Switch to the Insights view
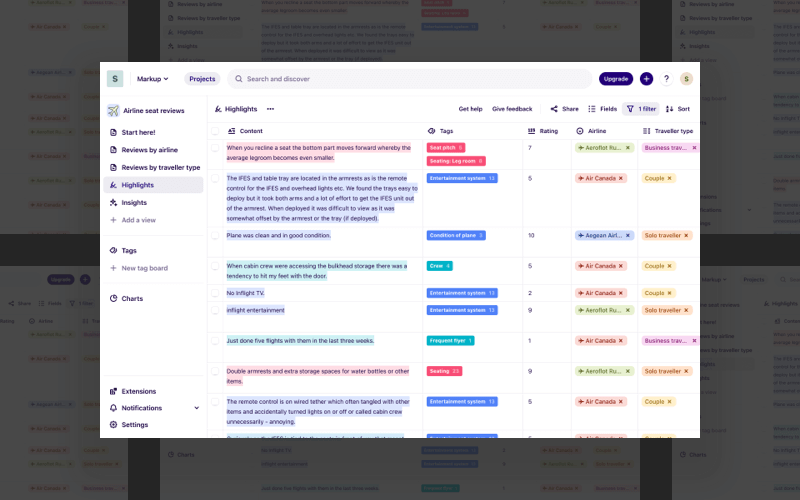This screenshot has width=800, height=500. coord(134,203)
